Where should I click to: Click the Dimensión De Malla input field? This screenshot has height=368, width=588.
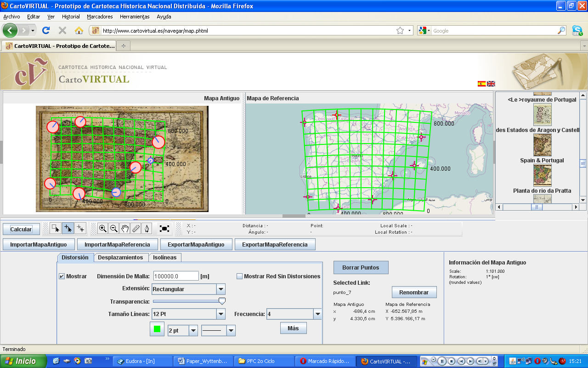[x=175, y=276]
